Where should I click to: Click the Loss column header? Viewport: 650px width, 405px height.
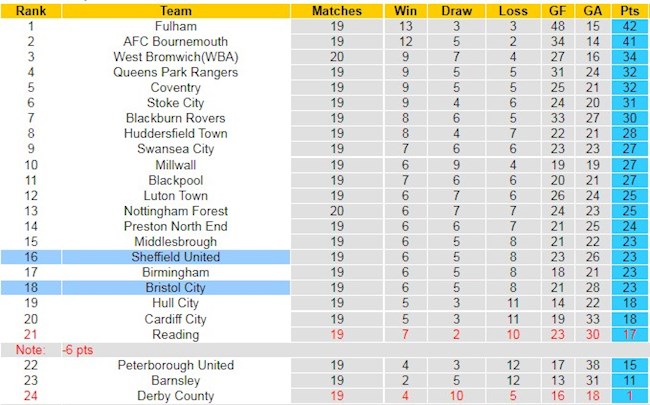coord(511,10)
